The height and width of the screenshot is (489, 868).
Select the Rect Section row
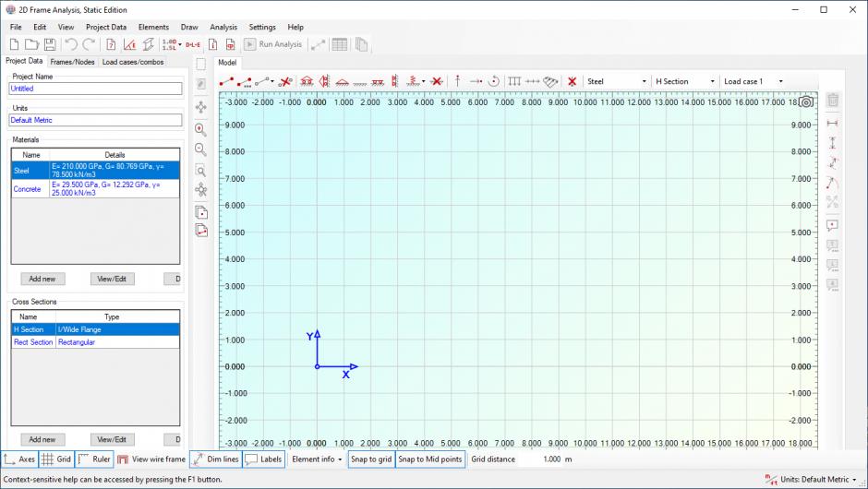click(95, 342)
